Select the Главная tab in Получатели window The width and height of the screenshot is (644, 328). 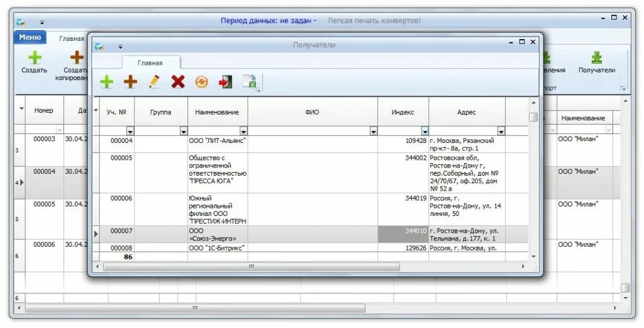(x=150, y=63)
